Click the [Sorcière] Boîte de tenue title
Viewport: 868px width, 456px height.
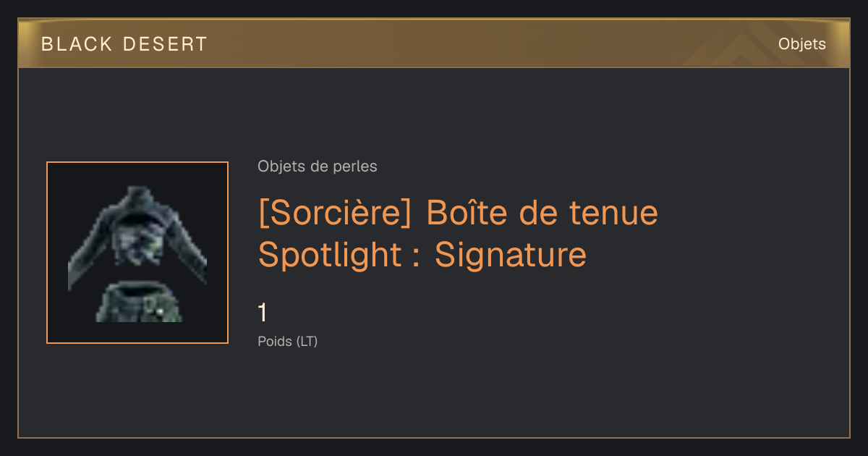pyautogui.click(x=458, y=213)
